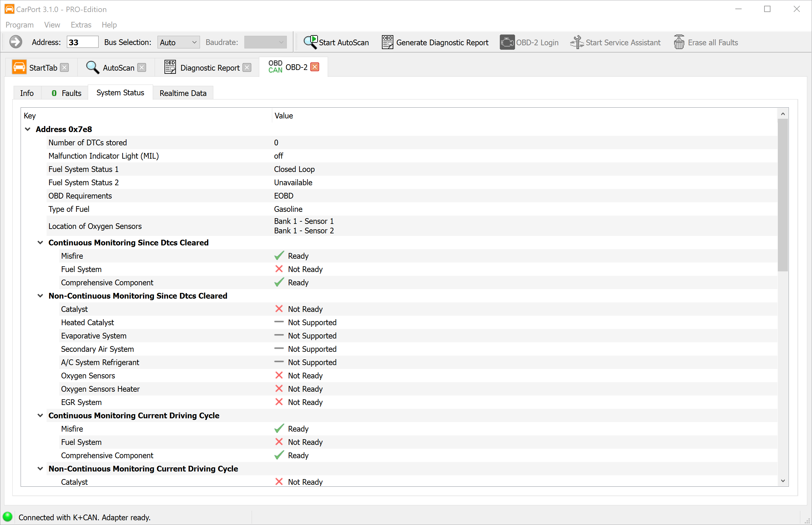Screen dimensions: 812x525
Task: Collapse Continuous Monitoring Since Dtcs Cleared
Action: tap(40, 242)
